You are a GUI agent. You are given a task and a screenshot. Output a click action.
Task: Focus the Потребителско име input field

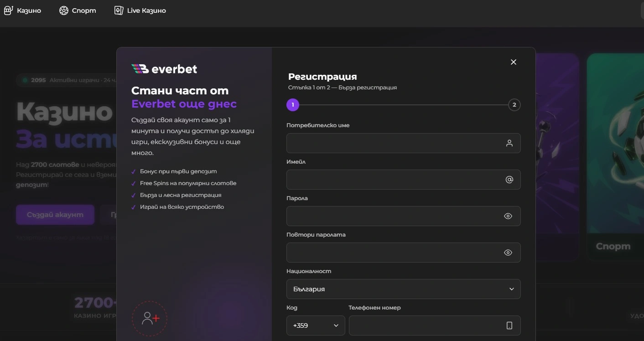tap(403, 143)
